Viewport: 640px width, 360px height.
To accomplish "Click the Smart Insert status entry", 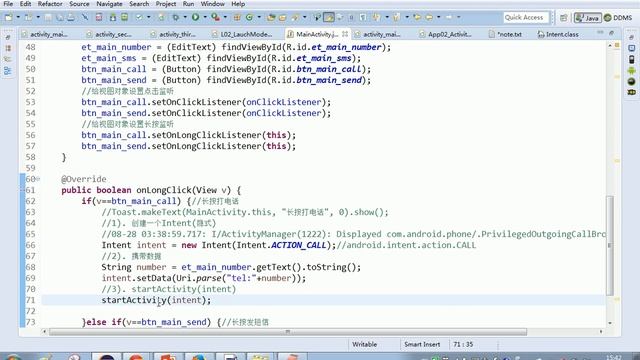I will point(422,344).
